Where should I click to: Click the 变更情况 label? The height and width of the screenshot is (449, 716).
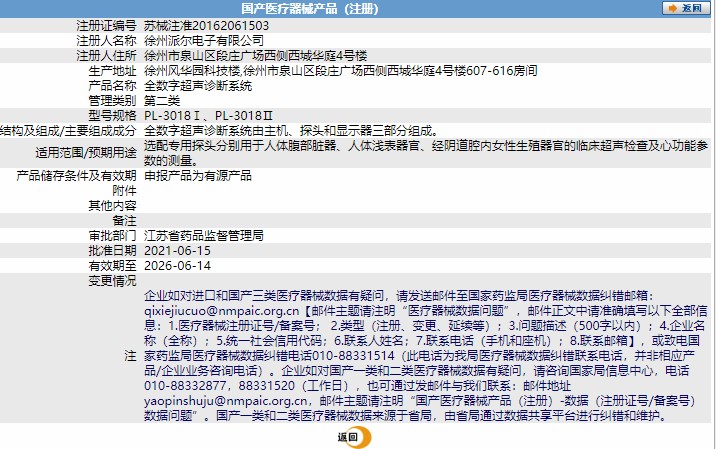[112, 281]
